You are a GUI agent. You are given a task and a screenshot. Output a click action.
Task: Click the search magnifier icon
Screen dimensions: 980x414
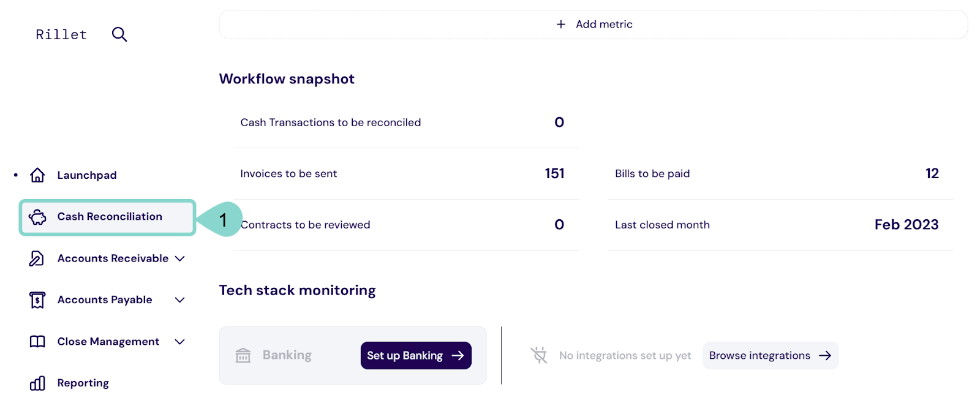tap(119, 34)
